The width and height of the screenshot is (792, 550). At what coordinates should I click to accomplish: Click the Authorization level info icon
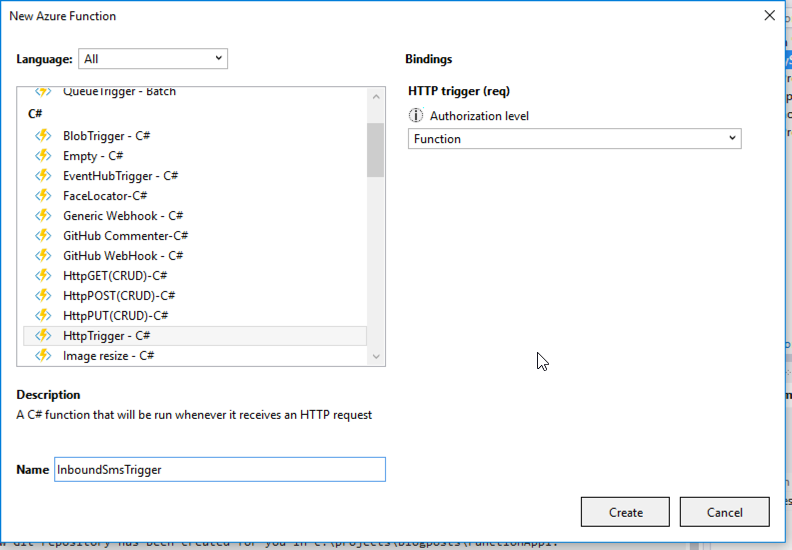pos(416,116)
